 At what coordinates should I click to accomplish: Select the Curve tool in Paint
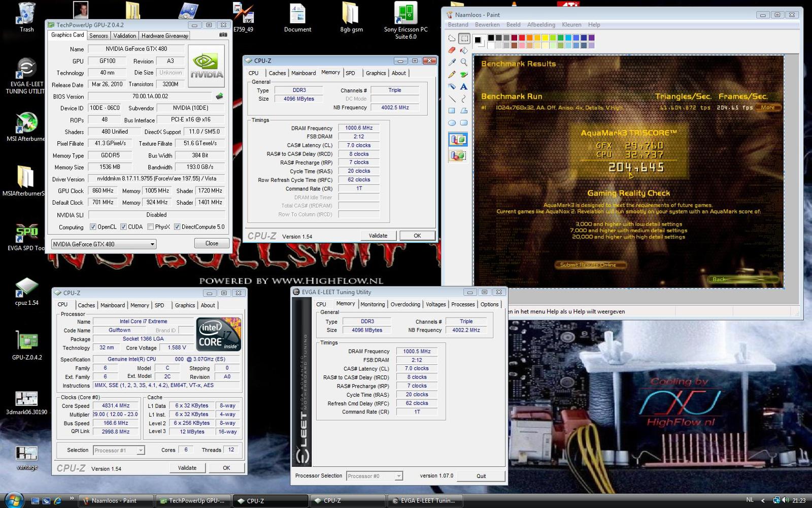(x=464, y=99)
